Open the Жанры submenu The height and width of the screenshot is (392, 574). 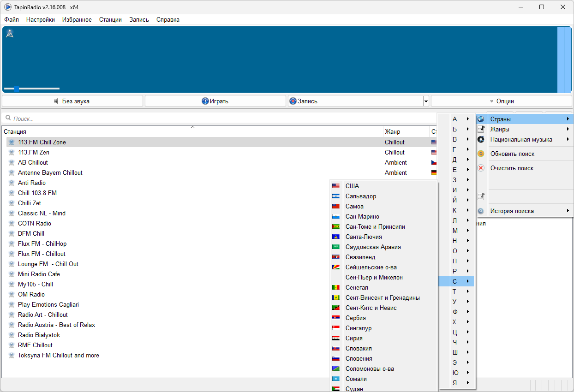(x=525, y=129)
